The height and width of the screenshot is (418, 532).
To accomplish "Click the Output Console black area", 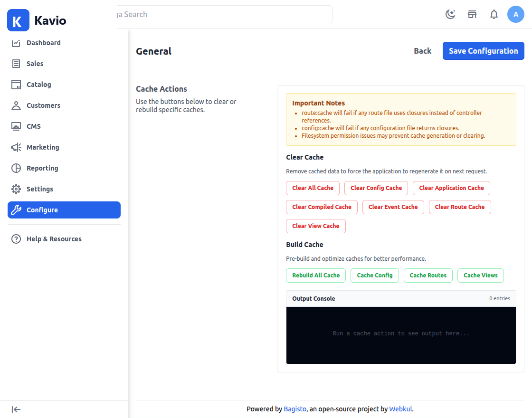I will point(401,335).
